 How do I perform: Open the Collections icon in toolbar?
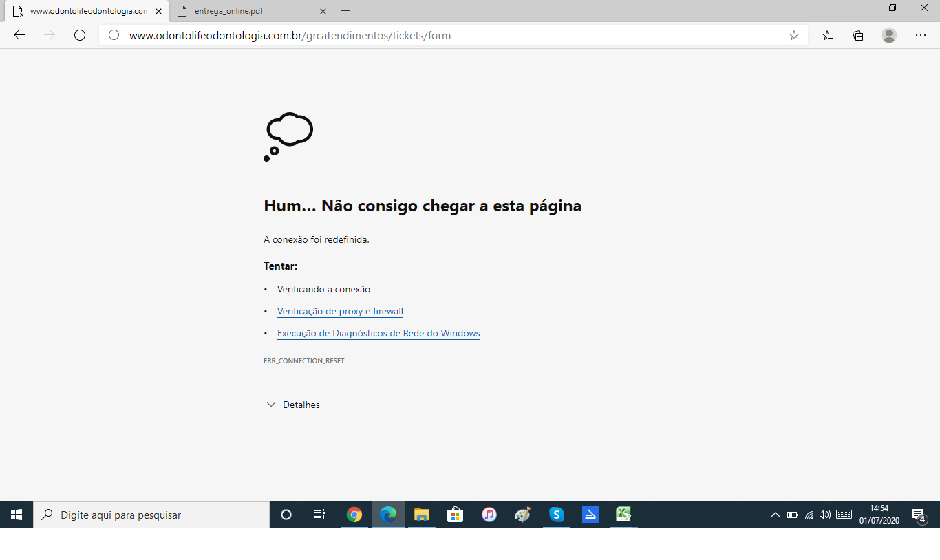tap(858, 36)
